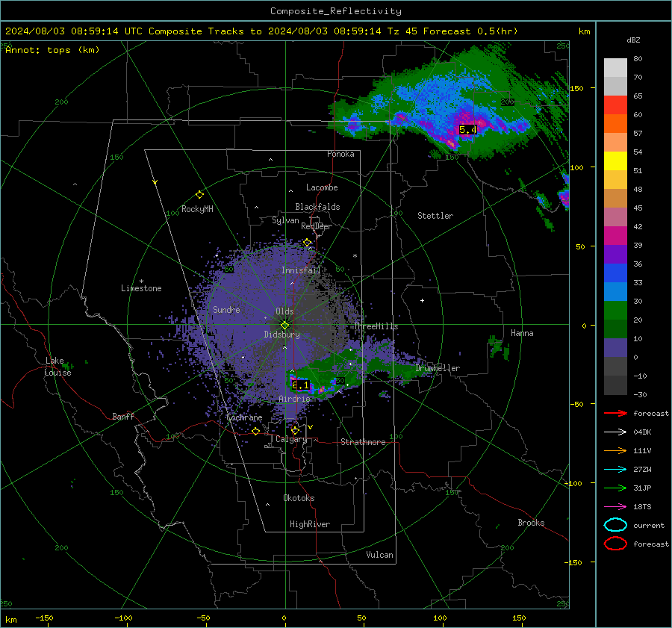Click the white color swatch for 80 dBZ

(615, 67)
